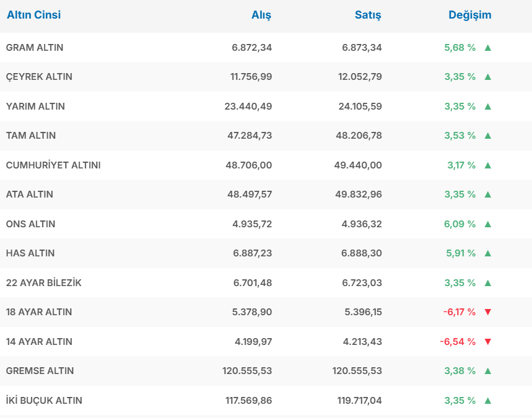Click the green up arrow for GRAM ALTIN
The height and width of the screenshot is (418, 532).
487,48
